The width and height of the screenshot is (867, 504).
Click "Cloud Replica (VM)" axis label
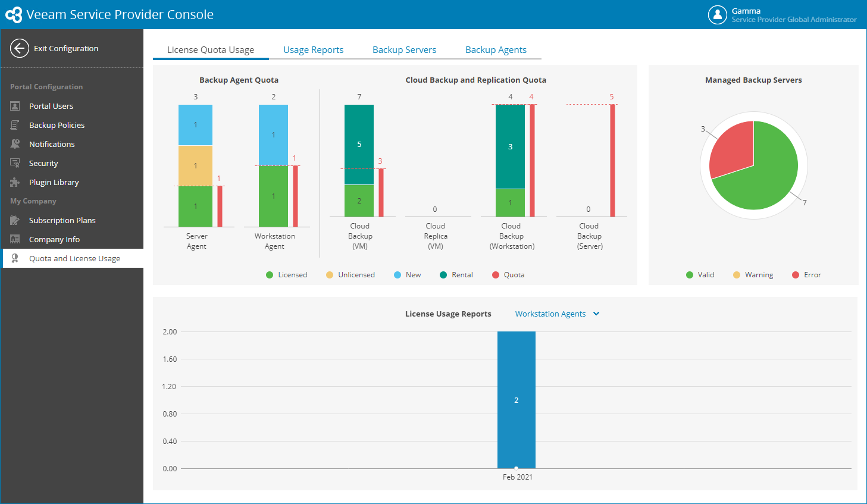point(436,236)
